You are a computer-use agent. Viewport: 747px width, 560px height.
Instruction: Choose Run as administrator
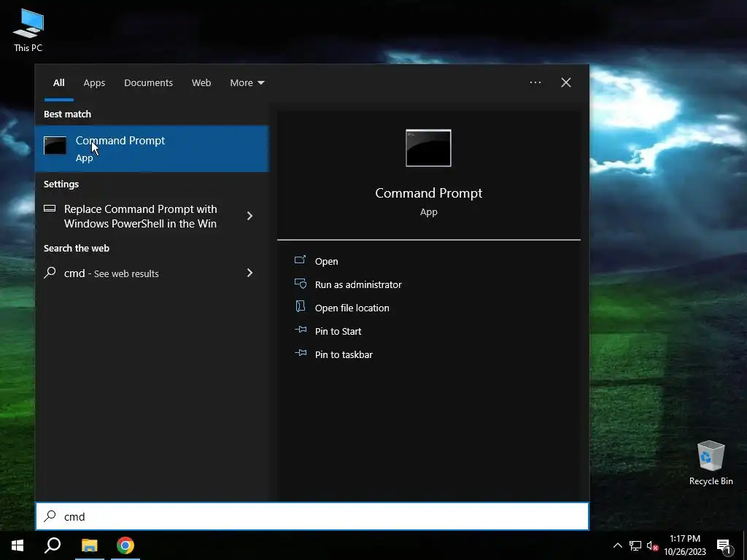click(x=358, y=285)
